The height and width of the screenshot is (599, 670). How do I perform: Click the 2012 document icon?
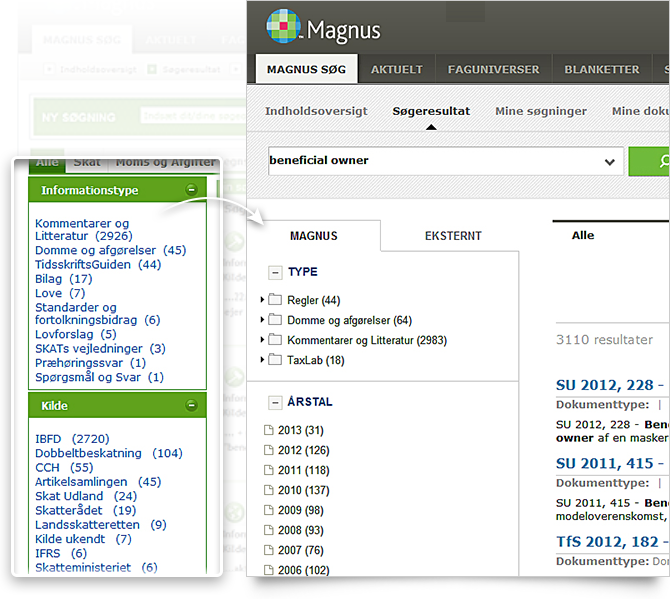(268, 450)
